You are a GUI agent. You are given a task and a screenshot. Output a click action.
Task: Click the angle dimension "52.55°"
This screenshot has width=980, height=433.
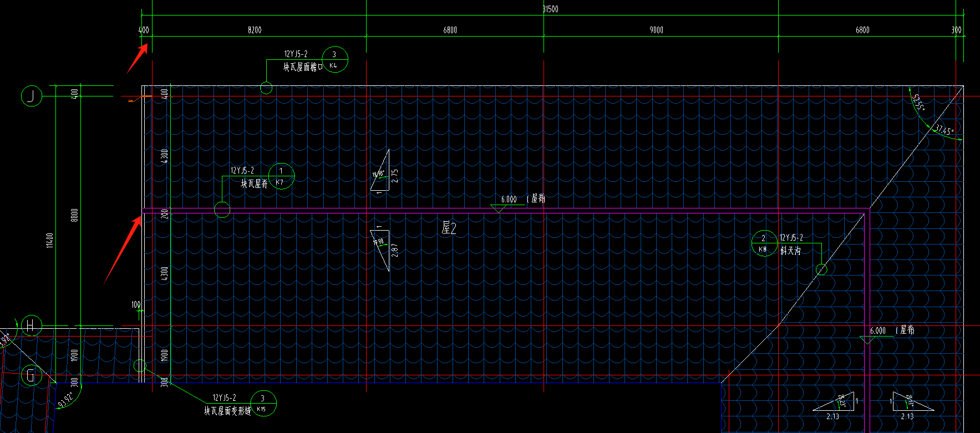pos(918,103)
